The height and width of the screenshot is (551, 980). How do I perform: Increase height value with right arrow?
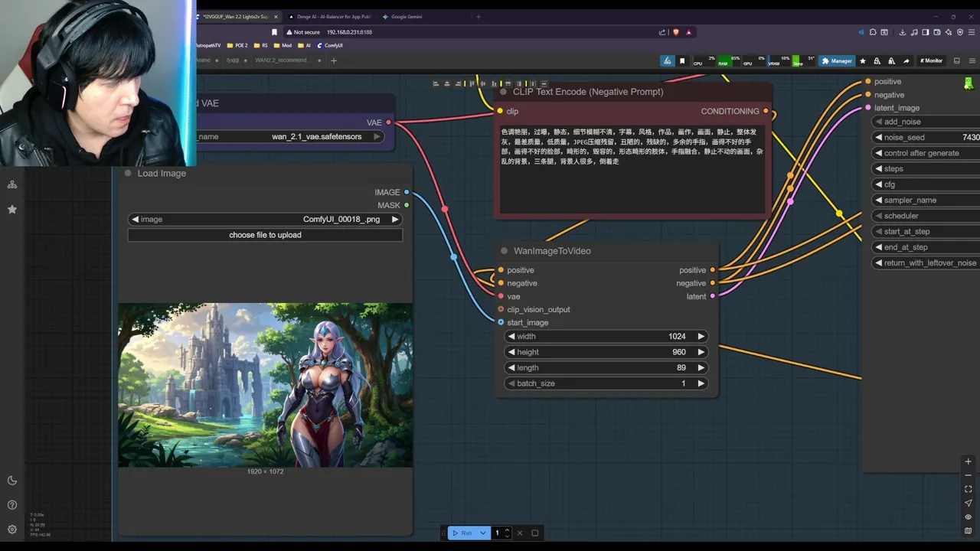point(700,352)
